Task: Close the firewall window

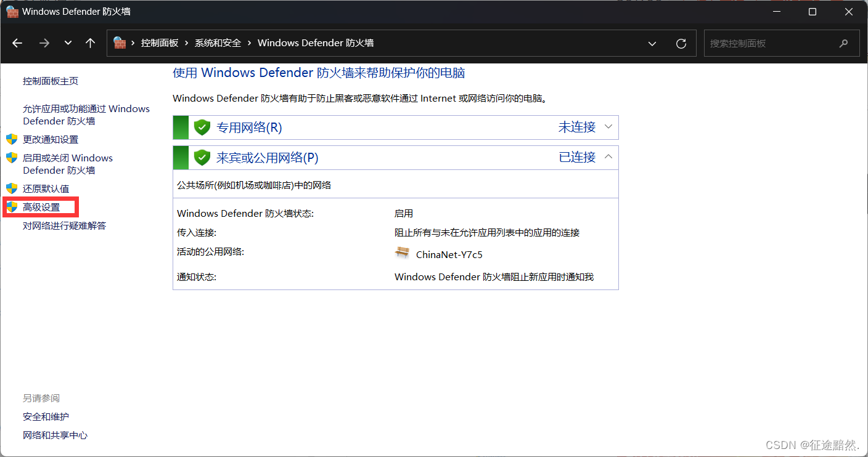Action: pos(849,12)
